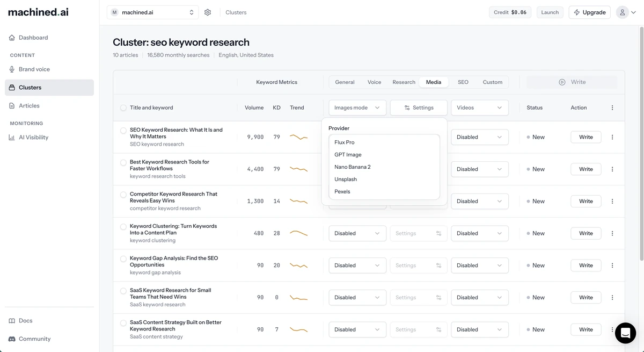Check the Competitor Keyword Research row

123,195
